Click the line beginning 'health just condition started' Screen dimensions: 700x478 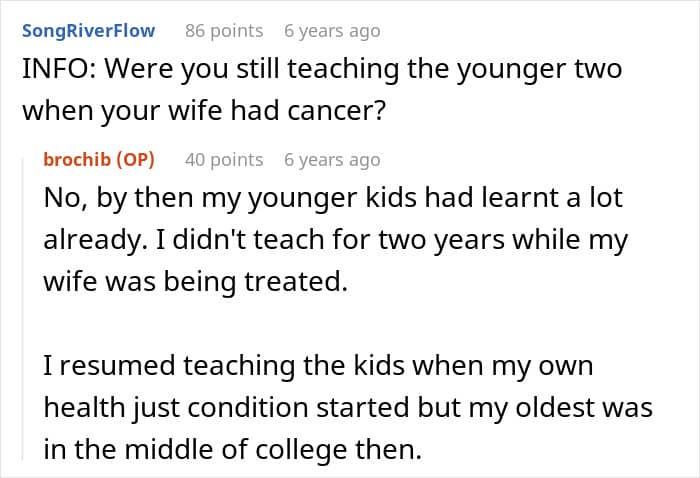click(x=347, y=409)
